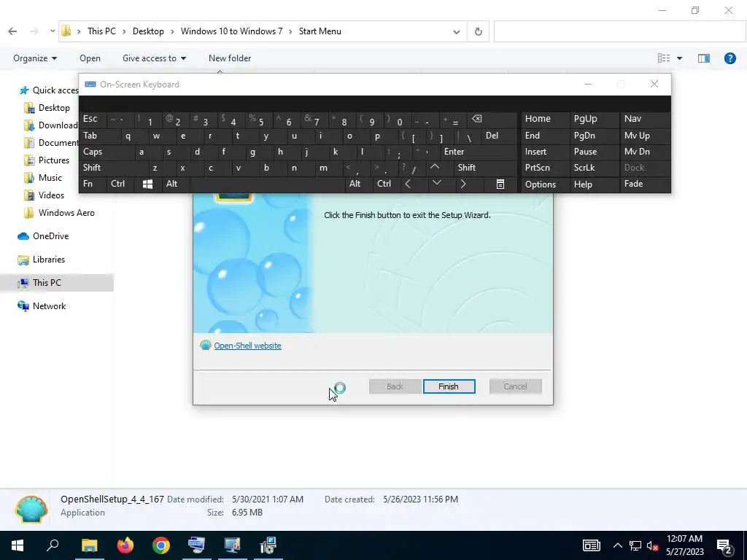Toggle the right Ctrl key on On-Screen Keyboard
This screenshot has width=747, height=560.
386,184
